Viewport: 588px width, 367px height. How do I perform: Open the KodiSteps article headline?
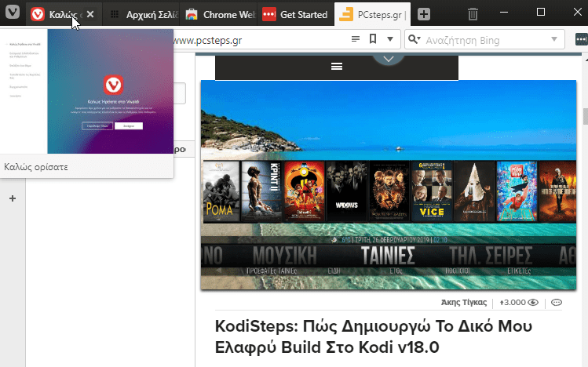pyautogui.click(x=374, y=336)
